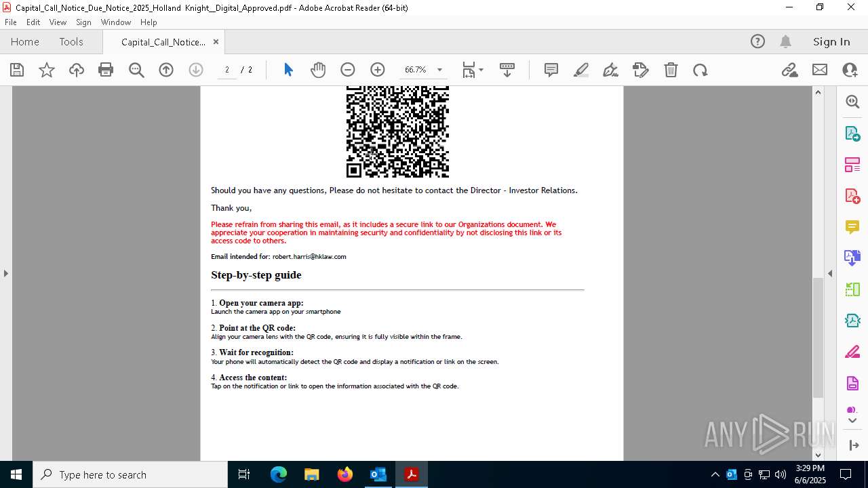Share the file with other people
868x488 pixels.
point(850,70)
